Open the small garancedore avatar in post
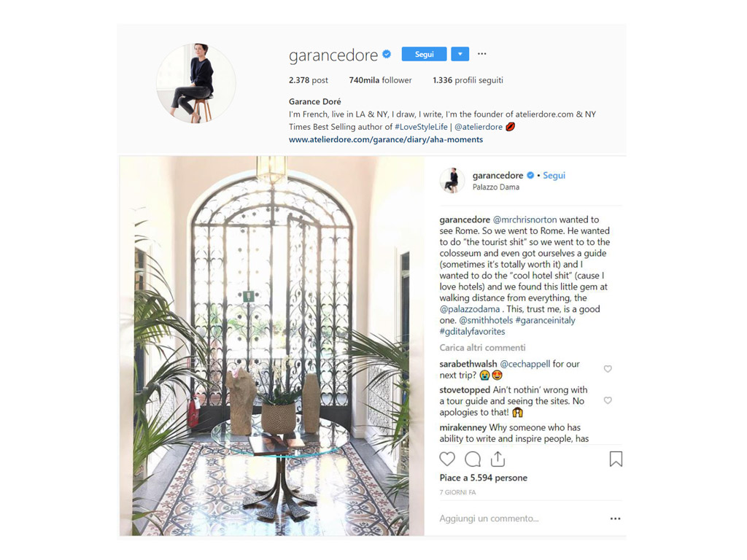The image size is (747, 560). coord(452,181)
